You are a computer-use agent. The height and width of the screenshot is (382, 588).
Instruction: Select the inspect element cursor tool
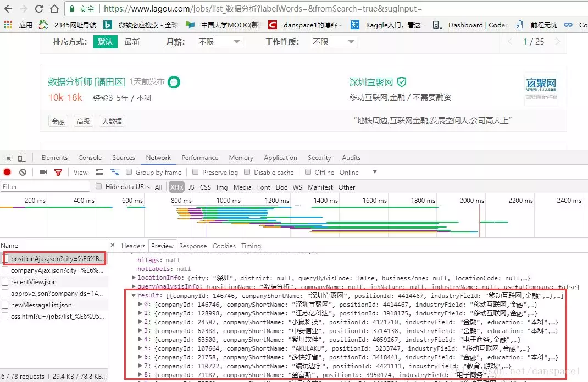click(x=8, y=158)
